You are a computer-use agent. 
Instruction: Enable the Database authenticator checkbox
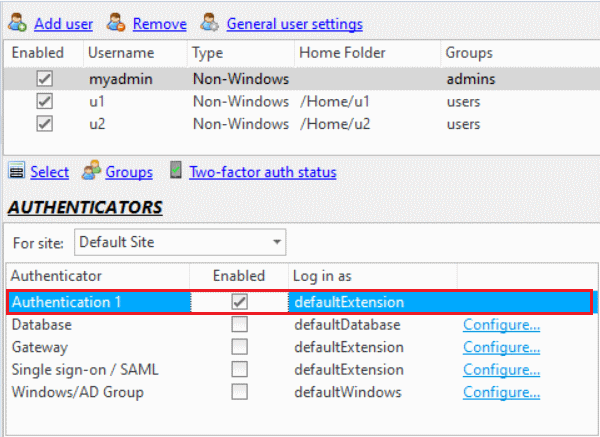[x=239, y=324]
